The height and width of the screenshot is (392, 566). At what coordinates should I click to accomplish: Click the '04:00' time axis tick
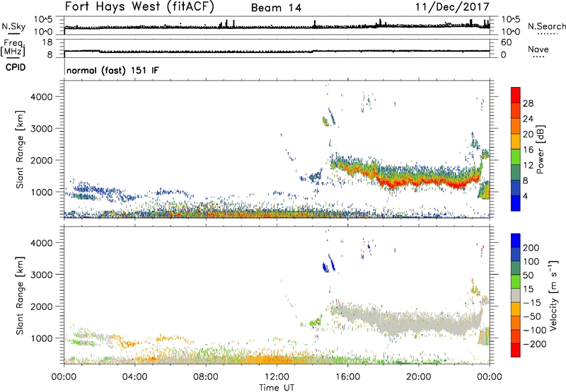coord(134,377)
